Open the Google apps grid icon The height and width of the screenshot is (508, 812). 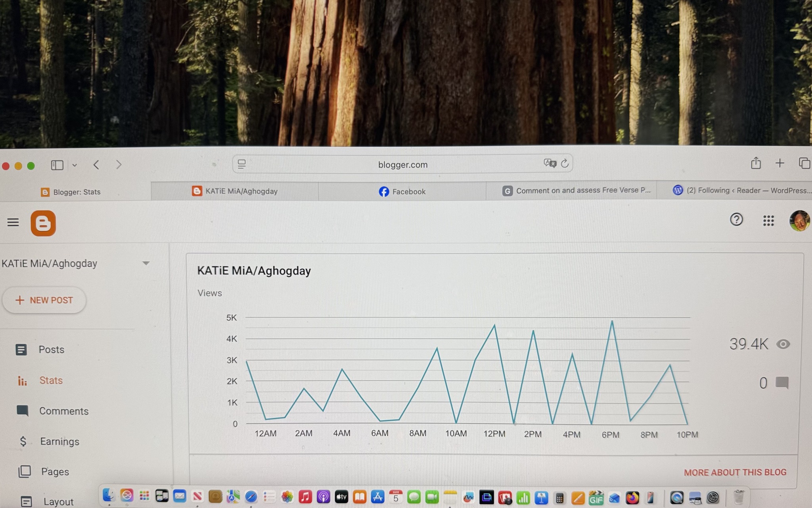point(768,221)
